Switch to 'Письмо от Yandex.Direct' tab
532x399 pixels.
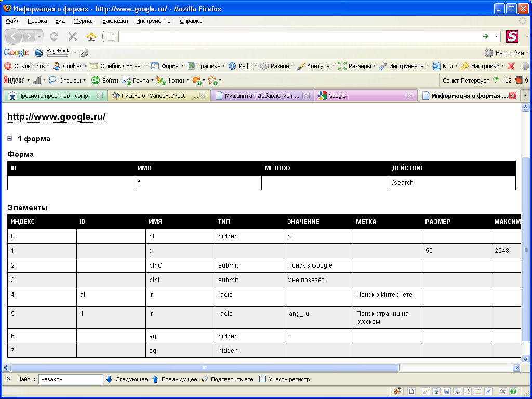point(158,96)
